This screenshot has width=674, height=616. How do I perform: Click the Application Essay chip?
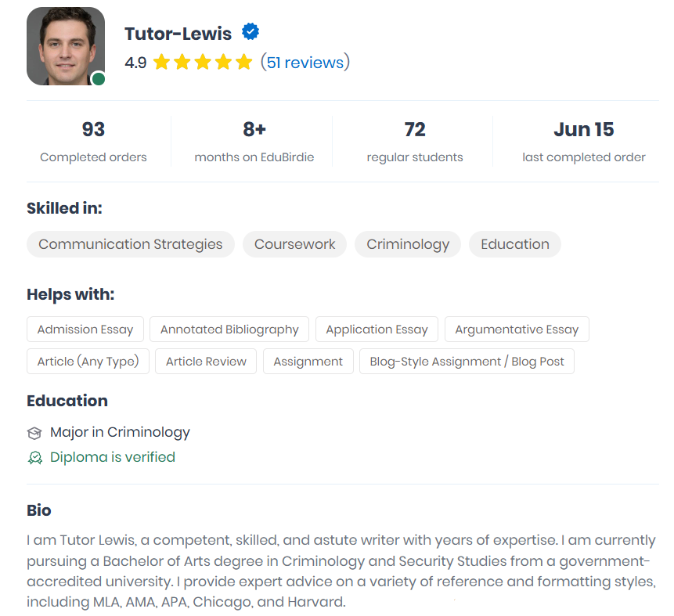(377, 330)
